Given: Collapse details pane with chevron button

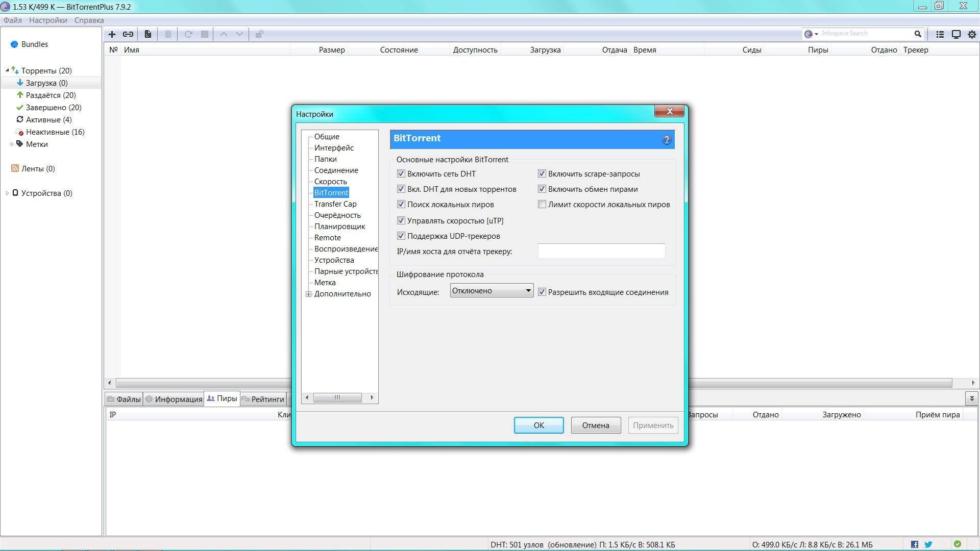Looking at the screenshot, I should 971,398.
